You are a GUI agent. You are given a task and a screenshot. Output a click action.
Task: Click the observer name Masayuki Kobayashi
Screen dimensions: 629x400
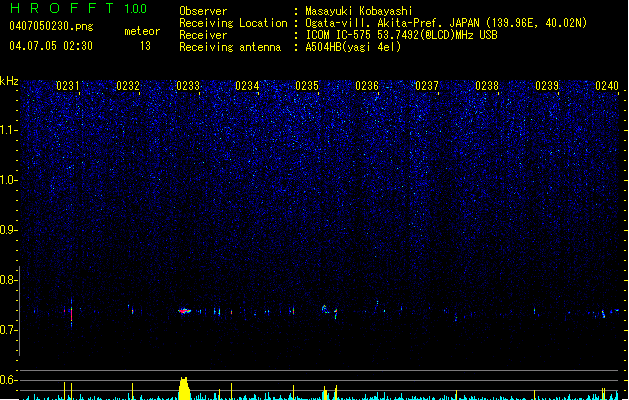point(359,11)
